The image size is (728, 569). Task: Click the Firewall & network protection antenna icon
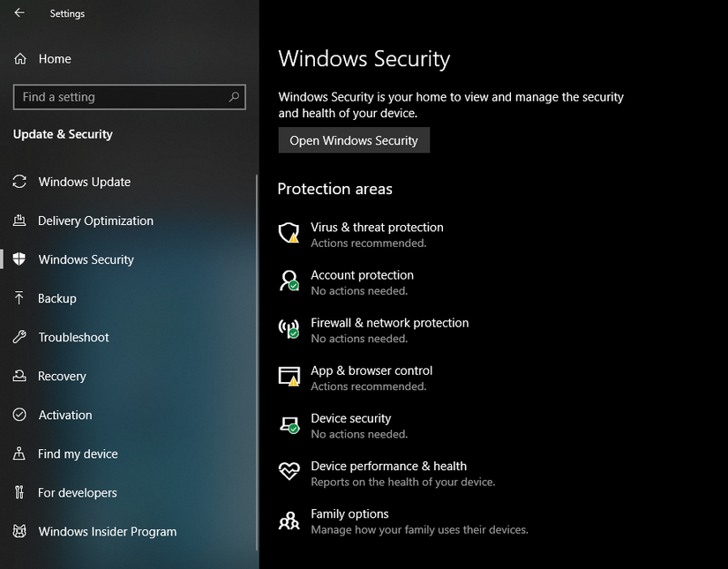[289, 328]
